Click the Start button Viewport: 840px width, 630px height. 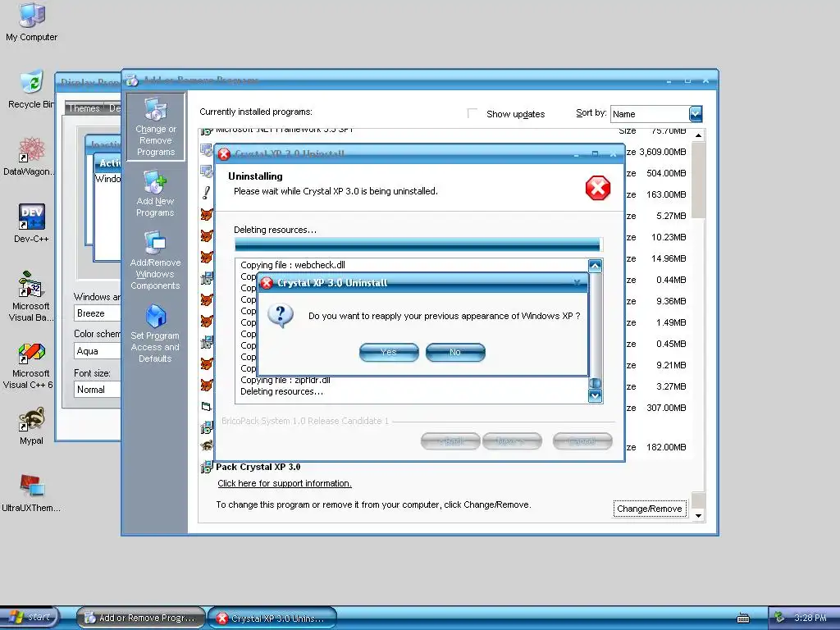coord(30,617)
